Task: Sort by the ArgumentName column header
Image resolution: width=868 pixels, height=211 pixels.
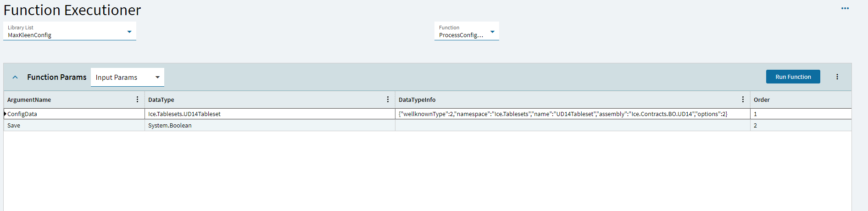Action: click(29, 100)
